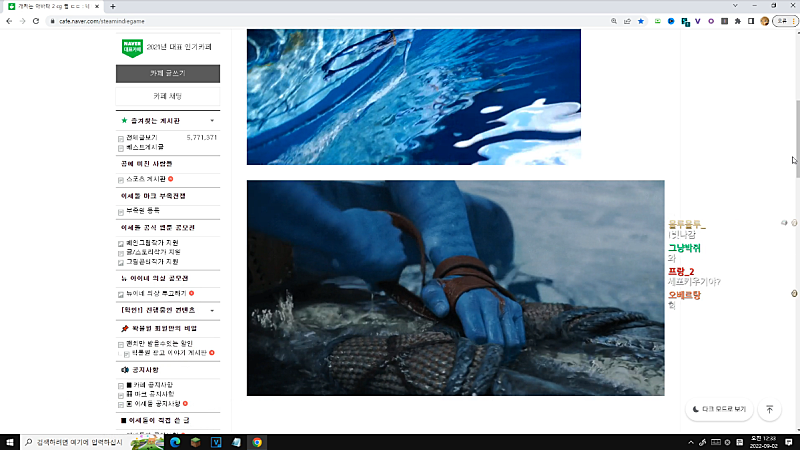This screenshot has height=450, width=800.
Task: Toggle the browser side panel
Action: [x=751, y=21]
